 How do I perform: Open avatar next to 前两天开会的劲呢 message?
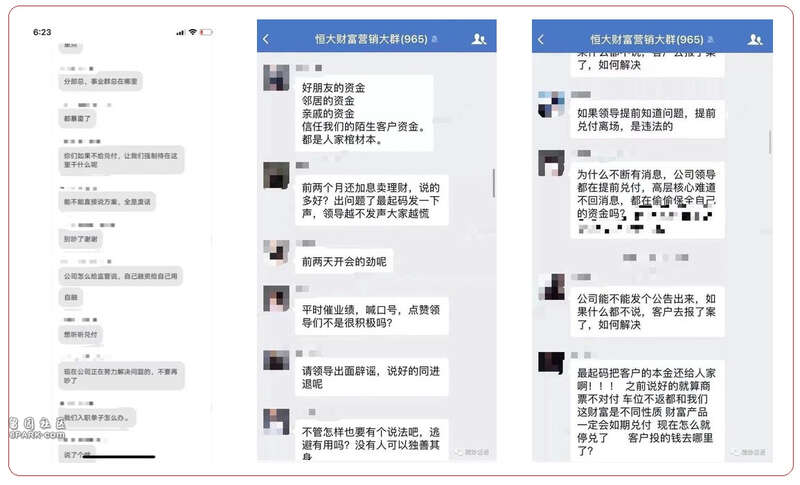pos(276,253)
